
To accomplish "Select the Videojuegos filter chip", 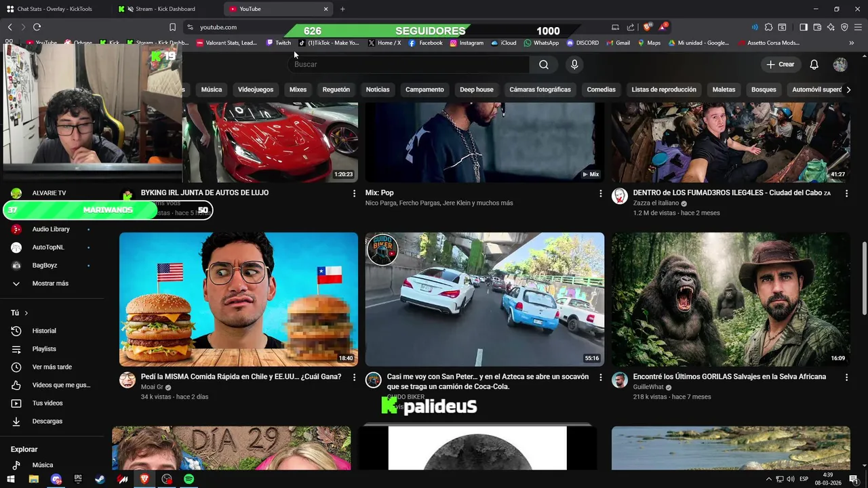I will [x=256, y=89].
